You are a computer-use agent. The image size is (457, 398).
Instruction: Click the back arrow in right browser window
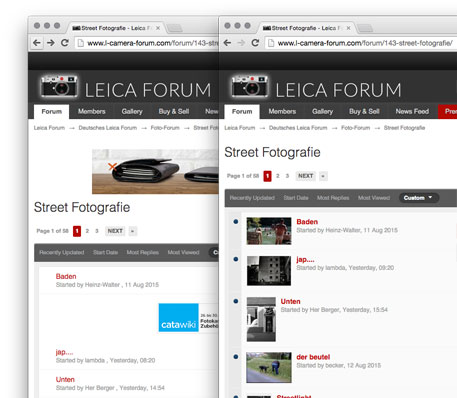pyautogui.click(x=227, y=43)
